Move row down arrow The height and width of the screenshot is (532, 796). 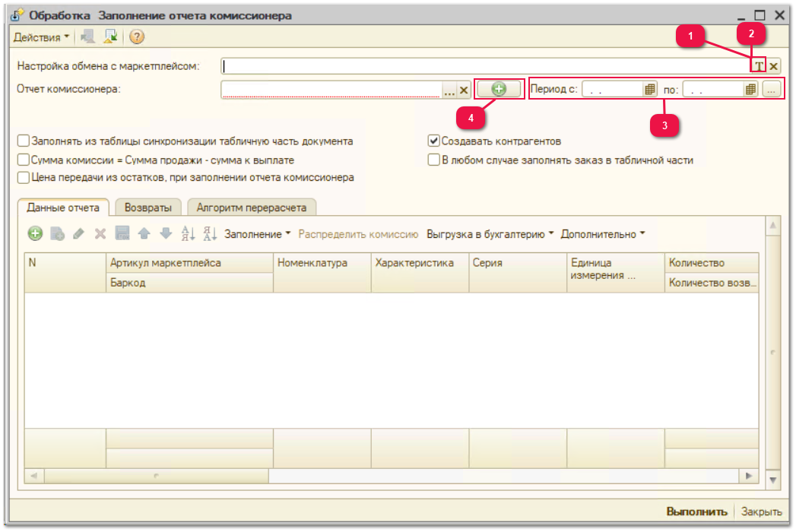click(x=166, y=233)
